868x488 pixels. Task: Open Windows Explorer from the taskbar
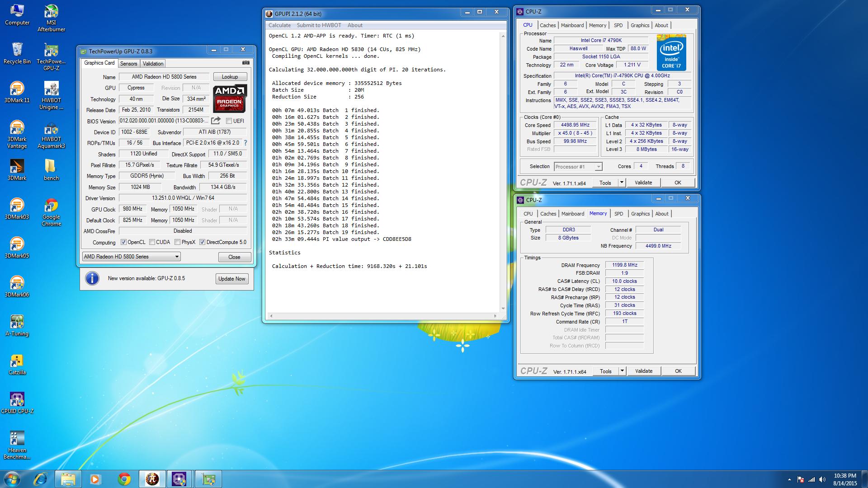point(68,479)
